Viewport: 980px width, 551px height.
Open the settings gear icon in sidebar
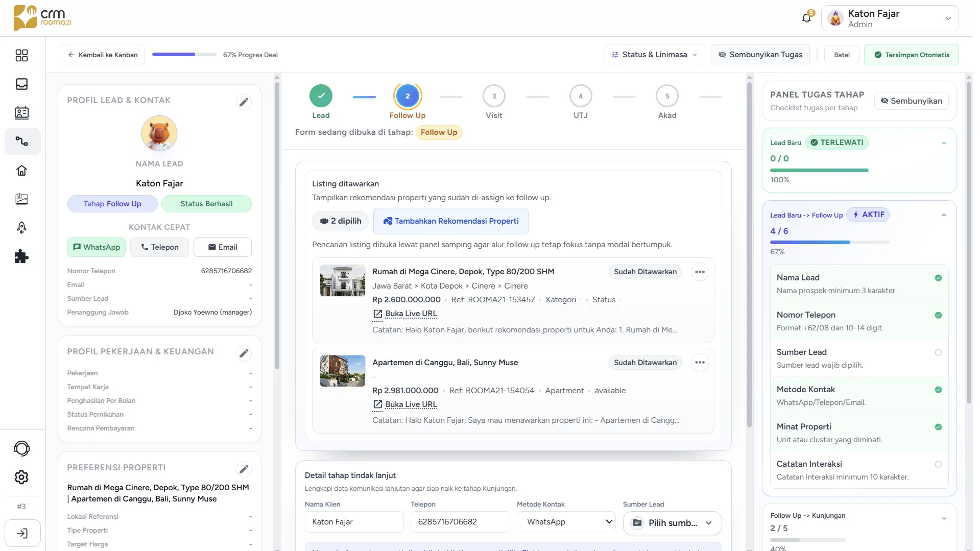(x=21, y=477)
